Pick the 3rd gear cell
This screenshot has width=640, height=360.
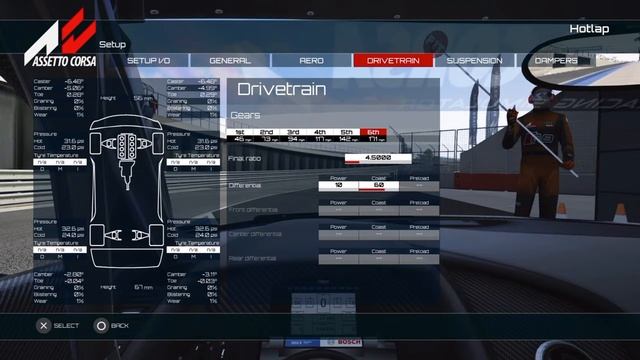pos(293,136)
